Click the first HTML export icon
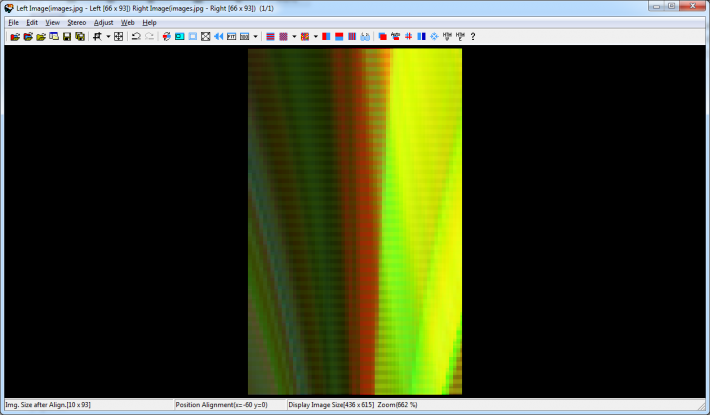This screenshot has width=710, height=415. click(447, 37)
